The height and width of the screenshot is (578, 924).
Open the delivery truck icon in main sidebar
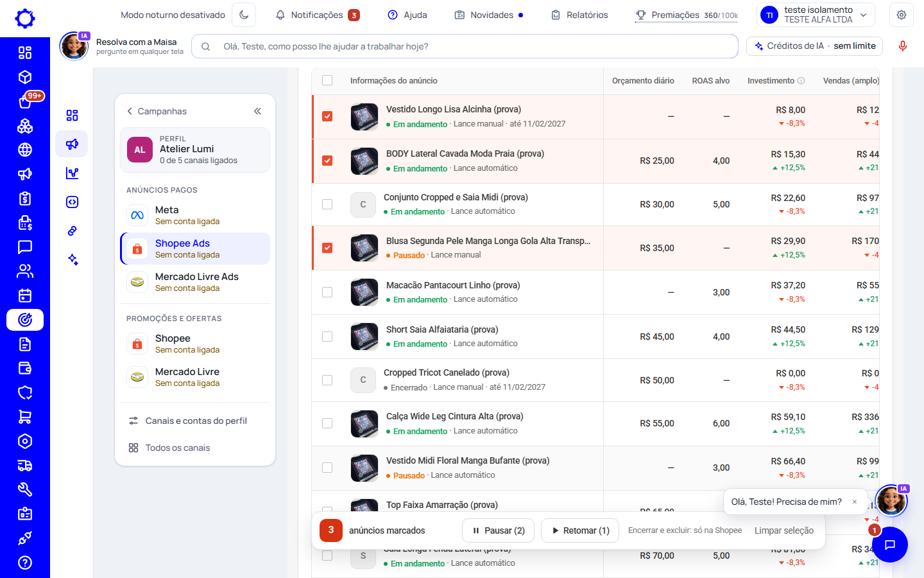tap(25, 466)
